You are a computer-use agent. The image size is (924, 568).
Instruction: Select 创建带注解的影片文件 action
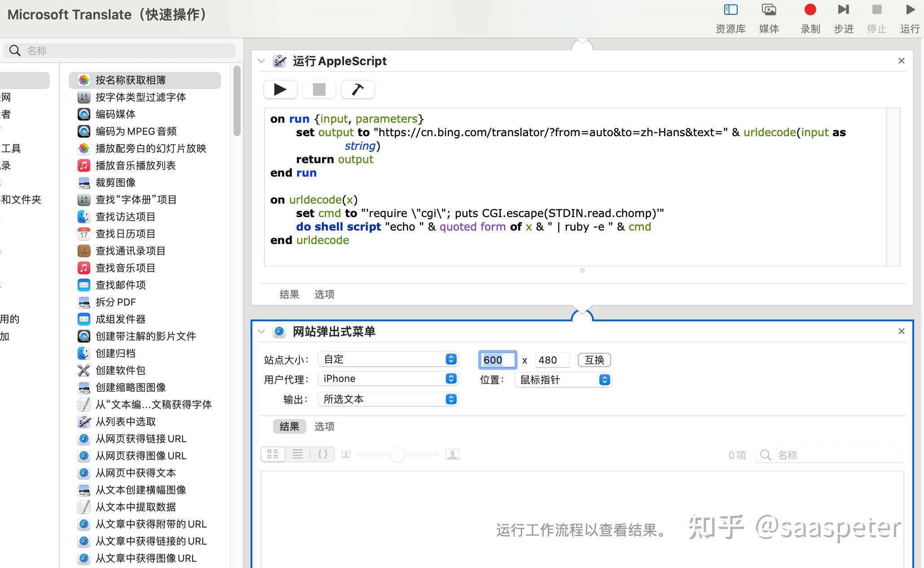coord(145,336)
